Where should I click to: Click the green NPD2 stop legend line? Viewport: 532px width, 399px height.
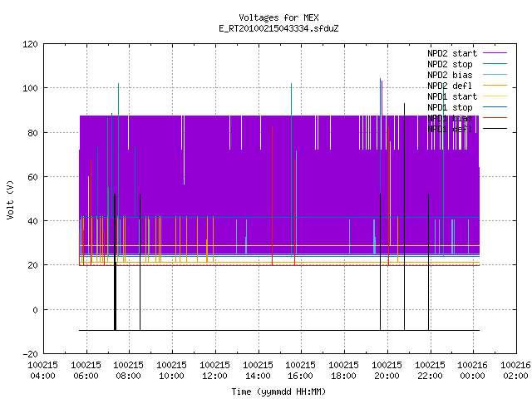(x=495, y=63)
